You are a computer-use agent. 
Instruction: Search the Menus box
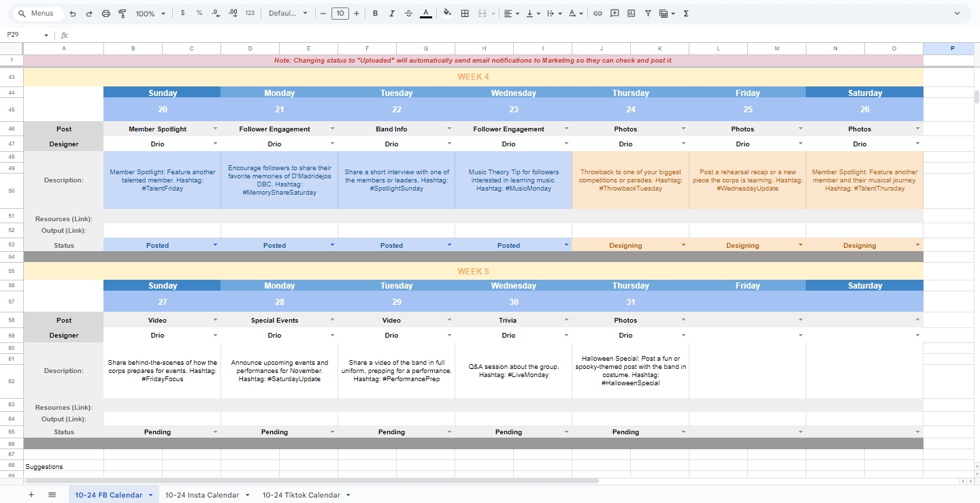[39, 14]
